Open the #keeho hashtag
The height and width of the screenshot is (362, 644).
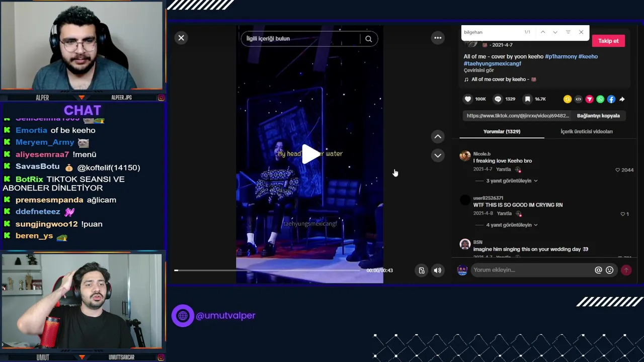pos(588,56)
